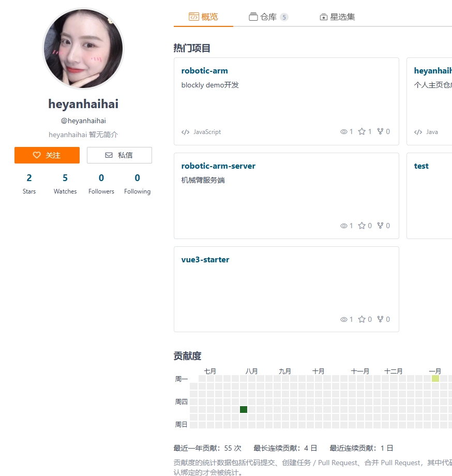Viewport: 452px width, 476px height.
Task: Click the fork icon on robotic-arm-server card
Action: [380, 225]
